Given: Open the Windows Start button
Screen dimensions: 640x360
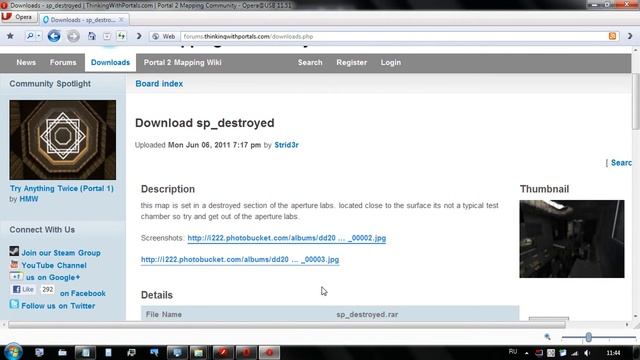Looking at the screenshot, I should pyautogui.click(x=13, y=352).
